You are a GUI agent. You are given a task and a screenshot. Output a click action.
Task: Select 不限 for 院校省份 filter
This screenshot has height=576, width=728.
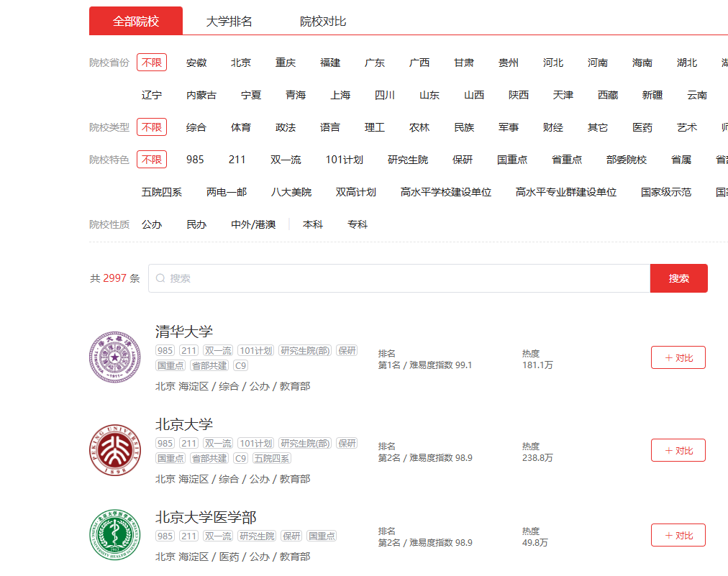point(151,63)
